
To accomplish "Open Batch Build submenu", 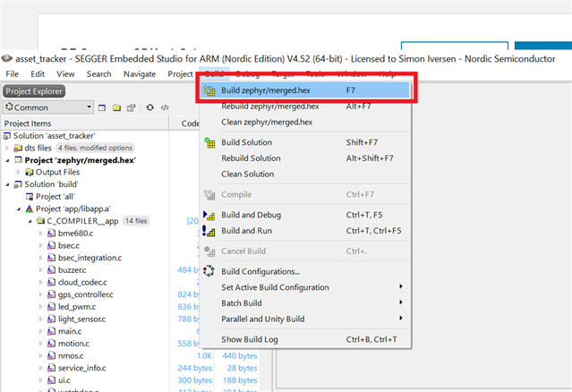I will click(x=305, y=303).
